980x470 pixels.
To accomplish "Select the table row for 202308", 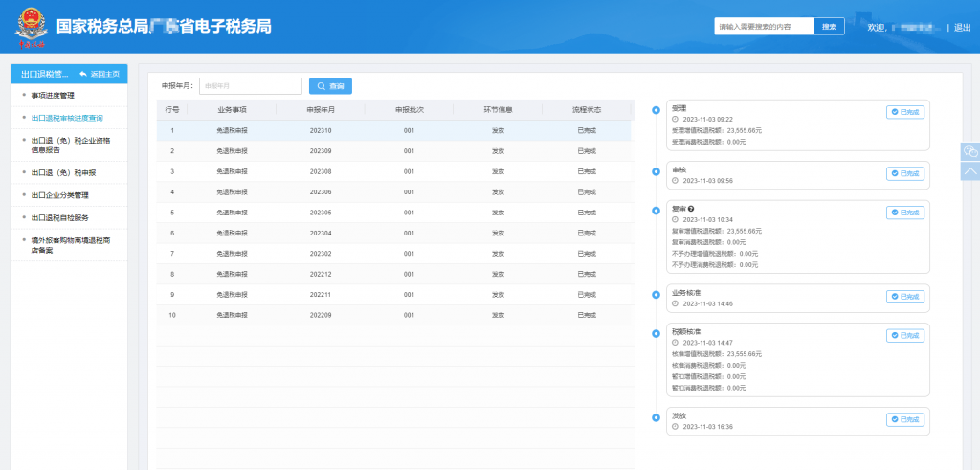I will point(393,172).
